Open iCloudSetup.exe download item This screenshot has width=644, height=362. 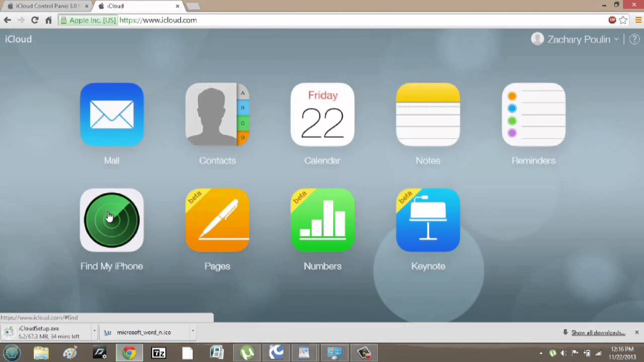45,332
